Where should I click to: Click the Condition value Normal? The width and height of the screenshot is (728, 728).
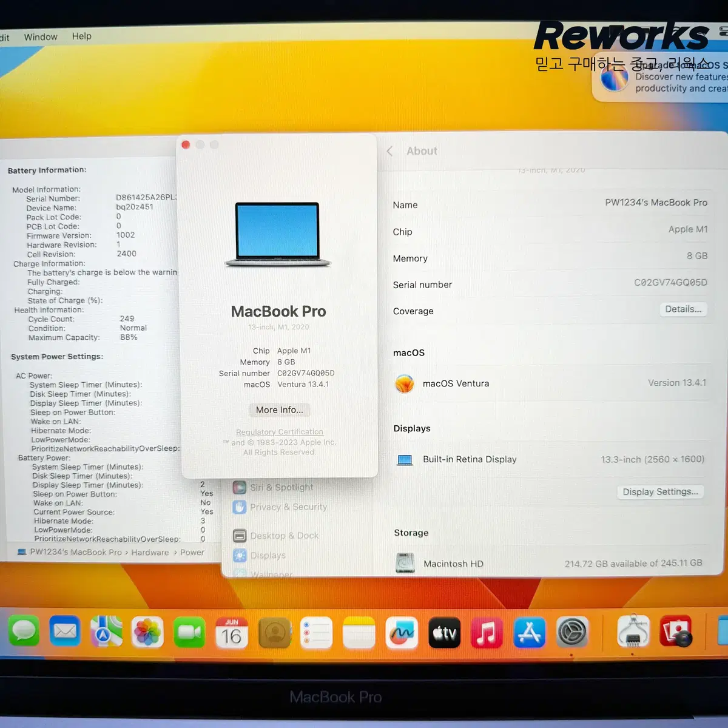[133, 328]
